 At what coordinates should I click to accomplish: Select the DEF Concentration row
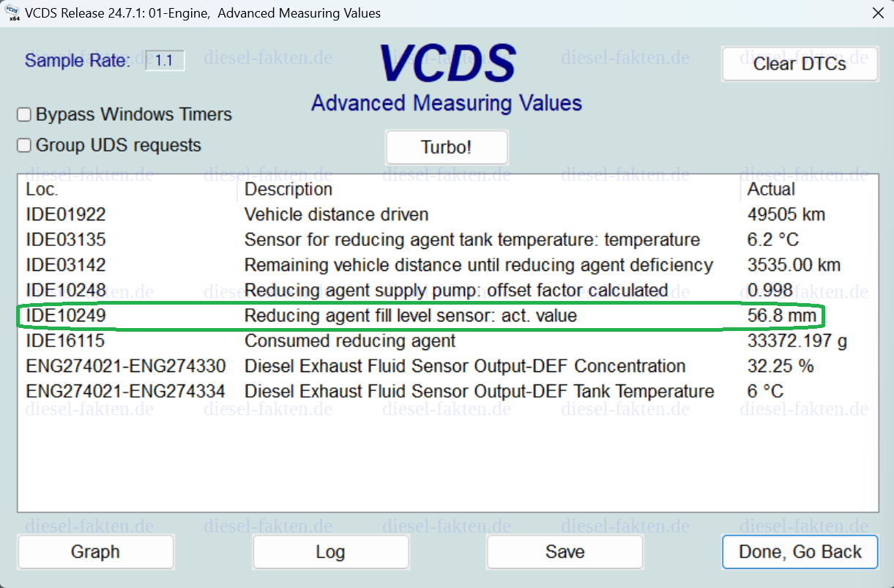447,366
